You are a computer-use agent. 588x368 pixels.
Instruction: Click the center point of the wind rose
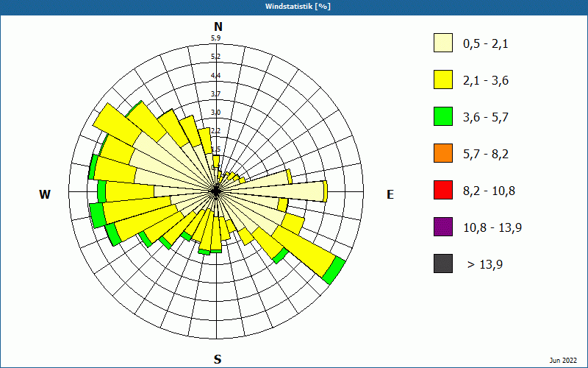216,191
